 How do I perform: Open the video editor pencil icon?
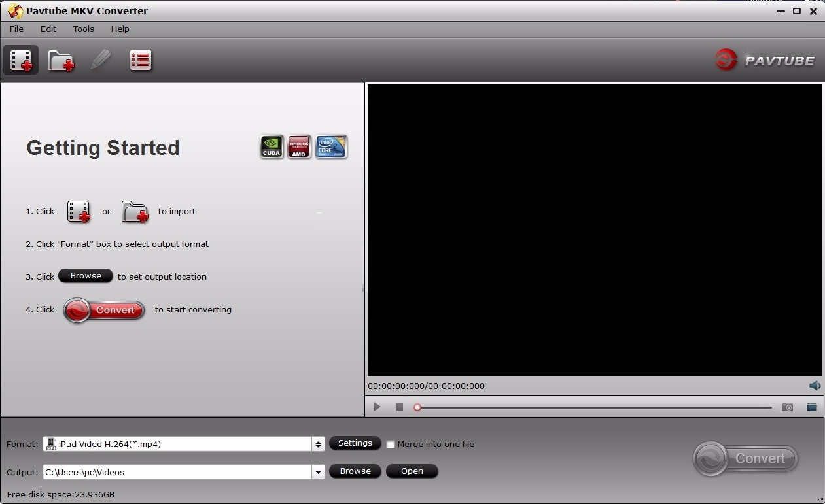coord(101,59)
